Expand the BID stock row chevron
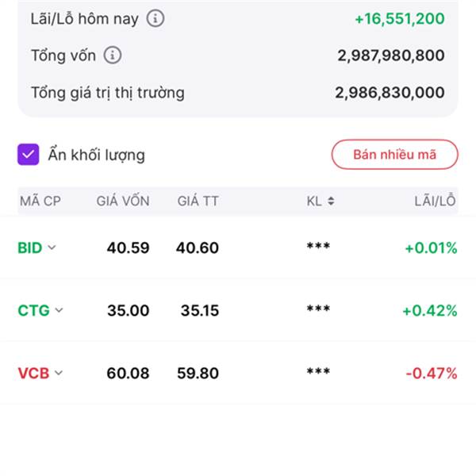 [52, 248]
